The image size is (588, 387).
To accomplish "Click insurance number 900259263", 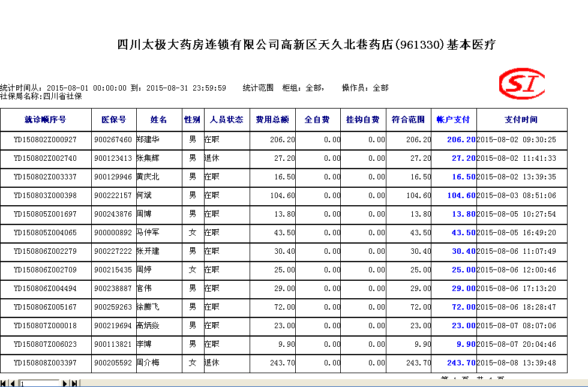I will 113,307.
